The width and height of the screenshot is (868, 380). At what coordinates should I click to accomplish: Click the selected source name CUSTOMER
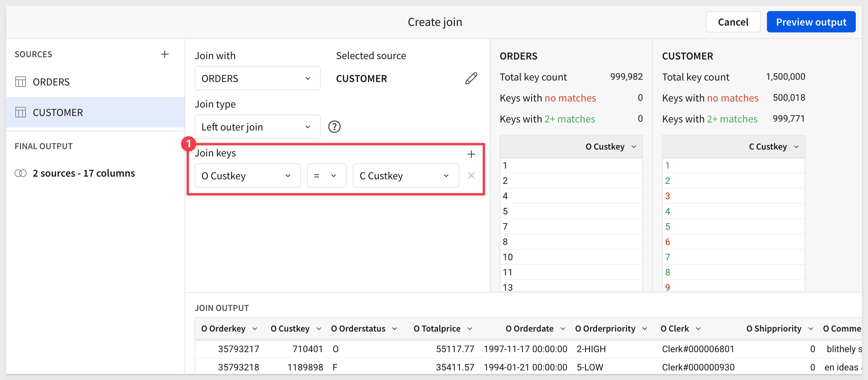coord(362,79)
